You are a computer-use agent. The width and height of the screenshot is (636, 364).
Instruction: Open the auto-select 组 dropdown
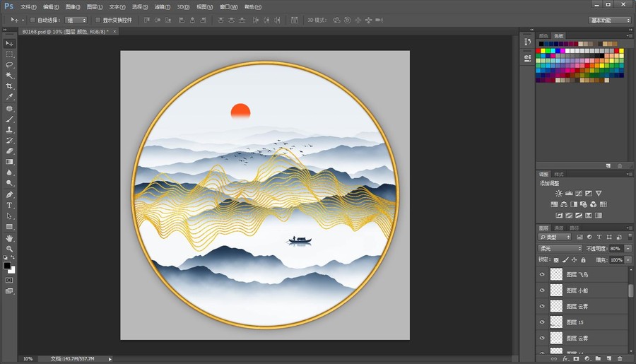76,20
